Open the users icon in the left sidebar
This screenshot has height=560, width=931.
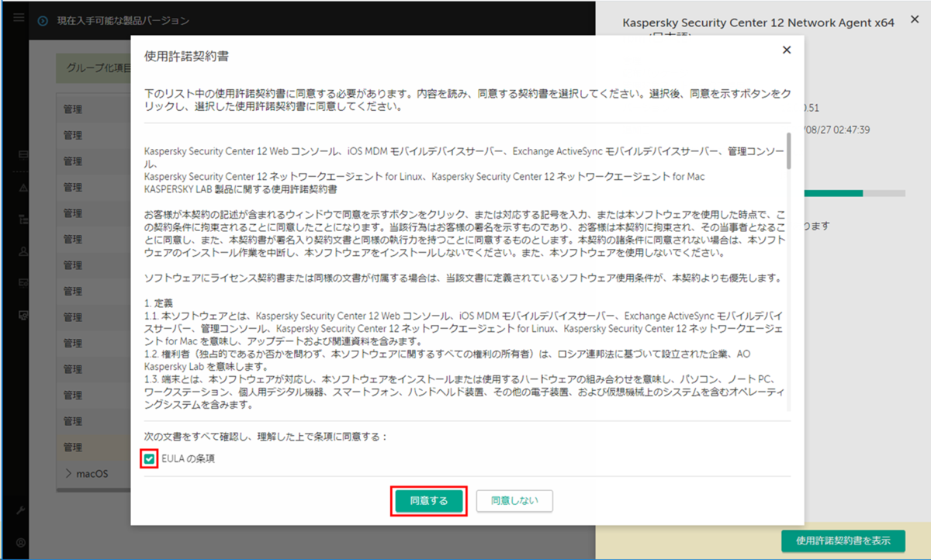(x=23, y=252)
